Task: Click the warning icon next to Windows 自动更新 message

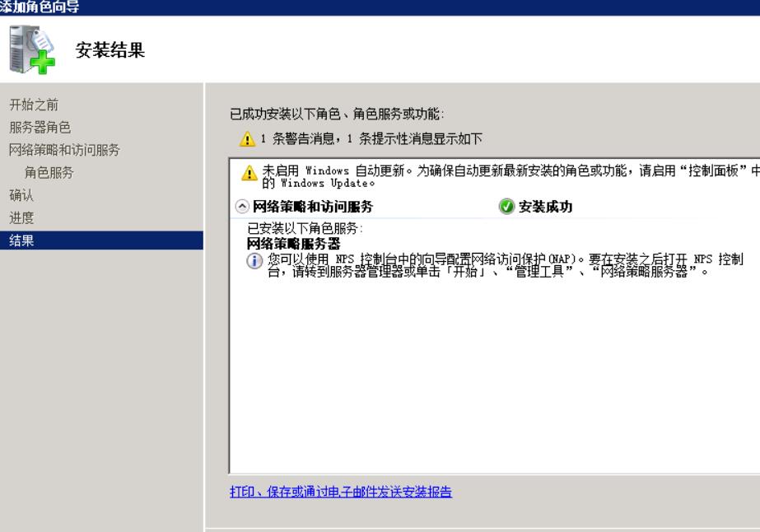Action: coord(249,173)
